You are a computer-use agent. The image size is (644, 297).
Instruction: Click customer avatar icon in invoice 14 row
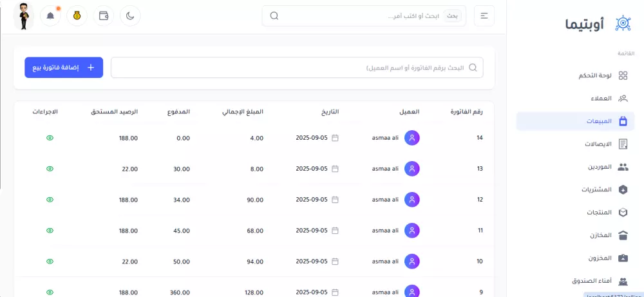tap(412, 138)
